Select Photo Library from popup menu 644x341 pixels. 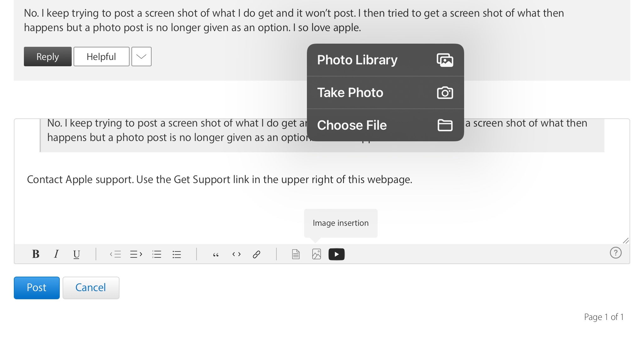point(385,60)
